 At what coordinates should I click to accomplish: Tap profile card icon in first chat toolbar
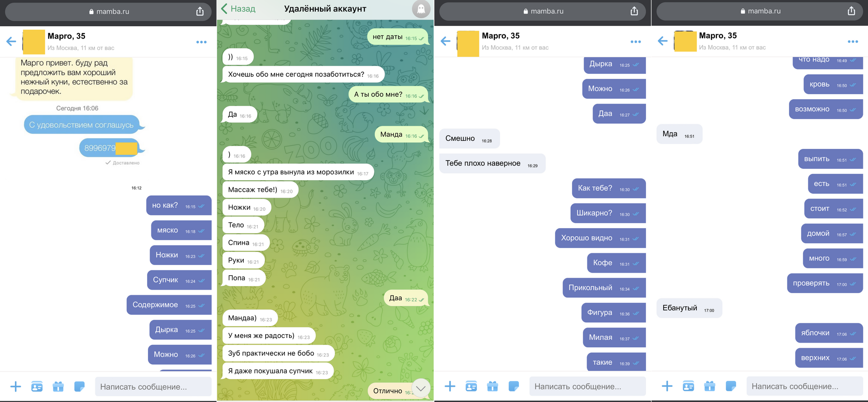tap(37, 386)
